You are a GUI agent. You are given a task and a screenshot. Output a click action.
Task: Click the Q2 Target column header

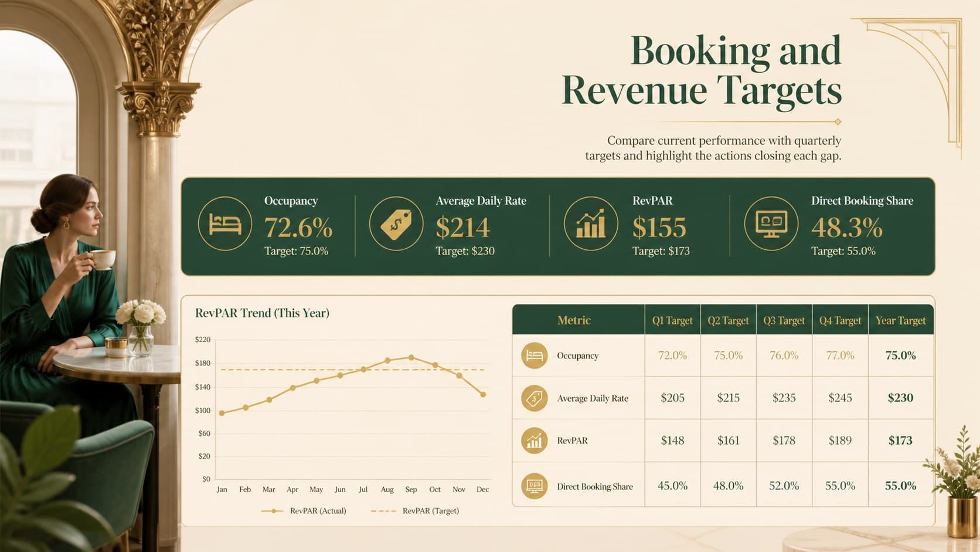click(729, 320)
